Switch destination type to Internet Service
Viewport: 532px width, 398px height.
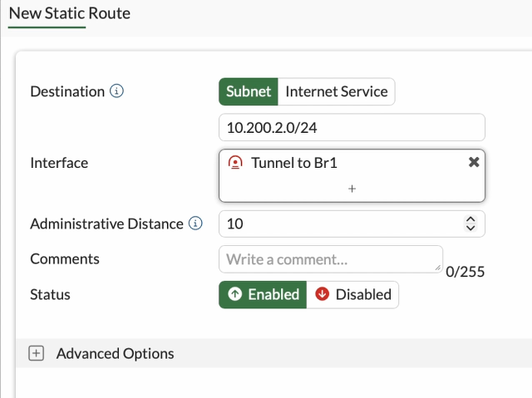coord(337,91)
